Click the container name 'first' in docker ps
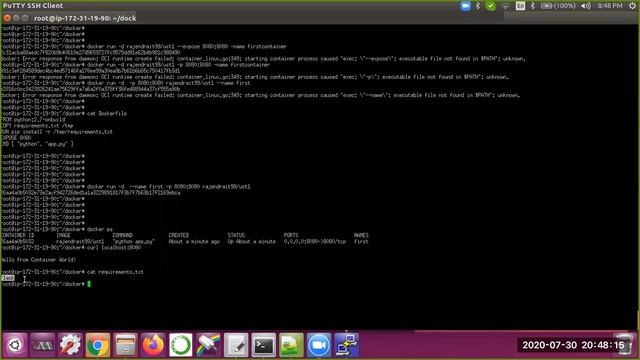The width and height of the screenshot is (640, 360). click(361, 242)
